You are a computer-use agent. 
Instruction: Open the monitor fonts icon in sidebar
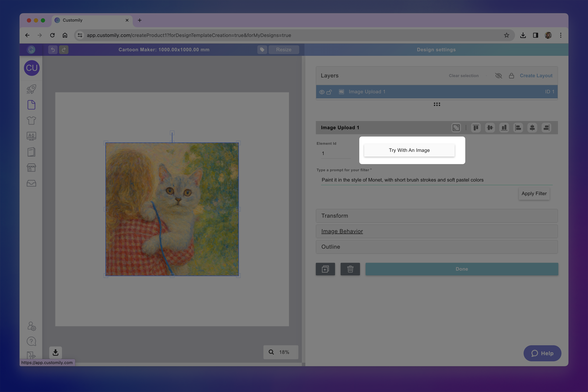point(31,136)
